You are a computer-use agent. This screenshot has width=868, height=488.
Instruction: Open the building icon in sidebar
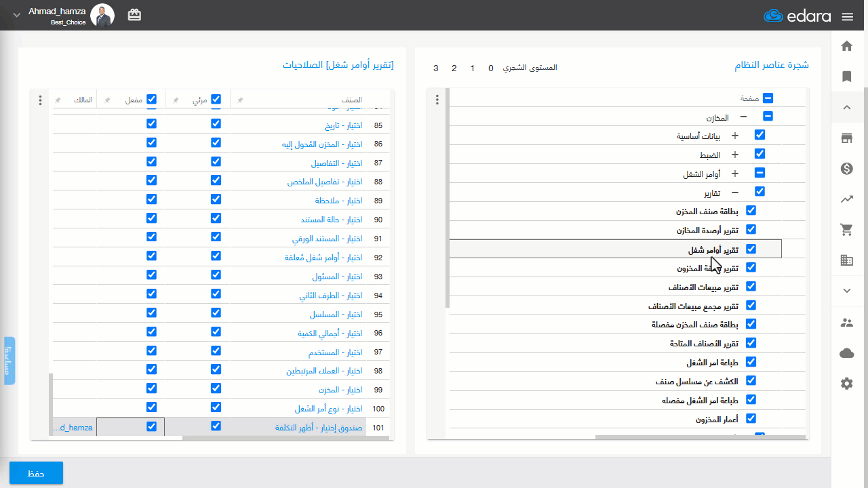pos(846,260)
